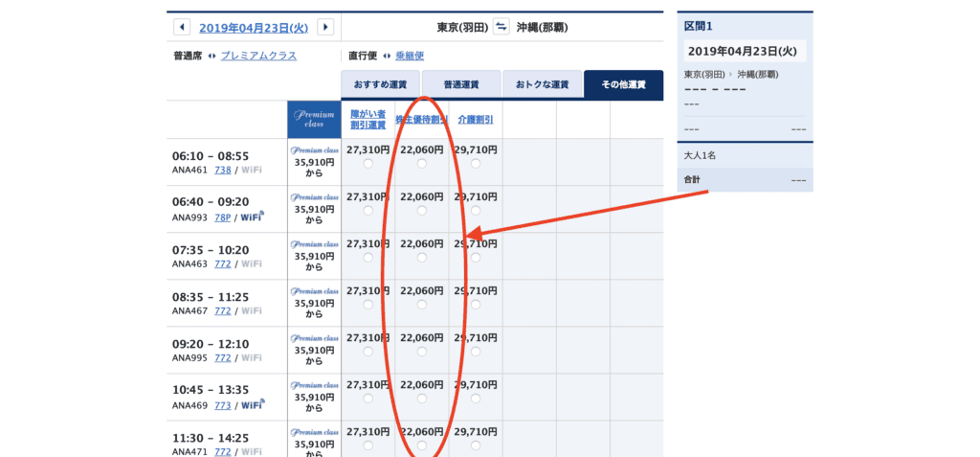Open aircraft type 78P link for ANA993

(222, 217)
